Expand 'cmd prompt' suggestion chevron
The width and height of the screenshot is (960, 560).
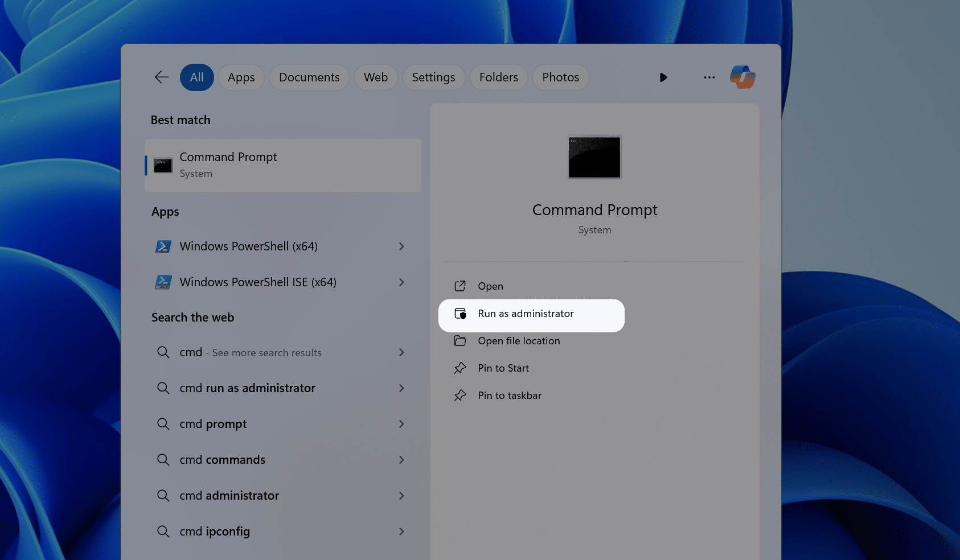[x=402, y=424]
